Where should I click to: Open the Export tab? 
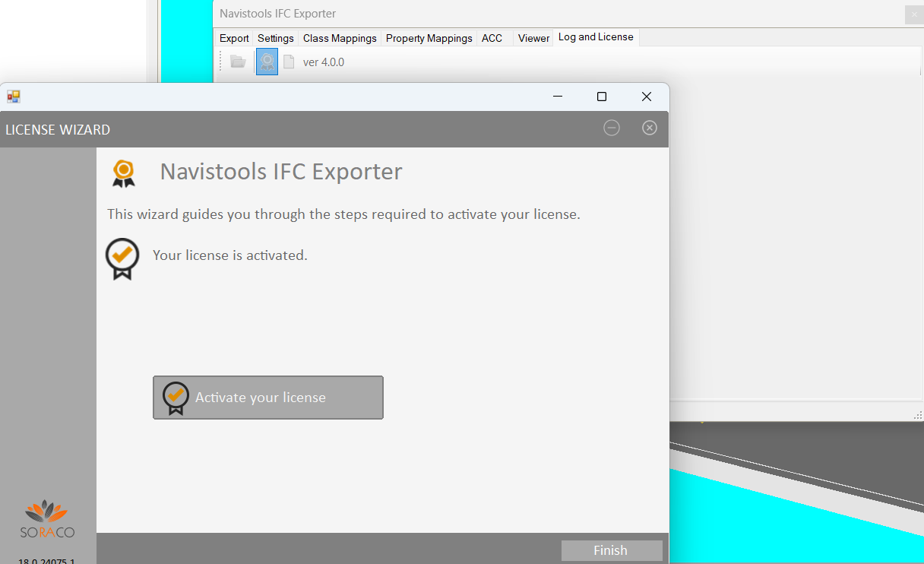click(234, 38)
